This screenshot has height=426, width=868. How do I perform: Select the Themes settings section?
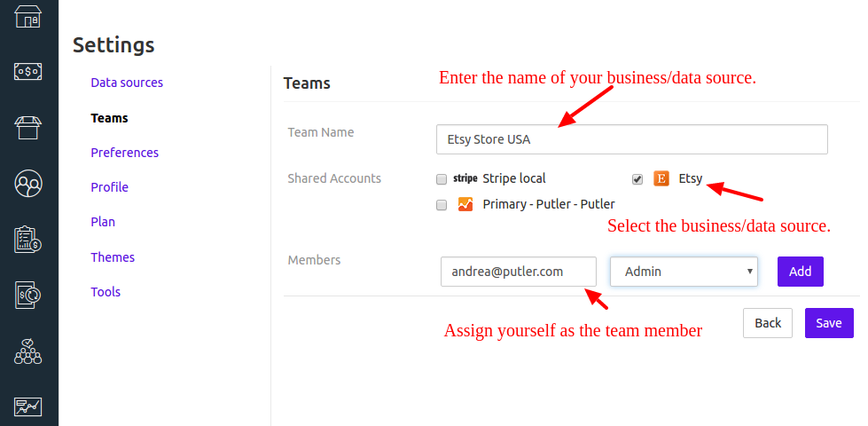[x=113, y=257]
